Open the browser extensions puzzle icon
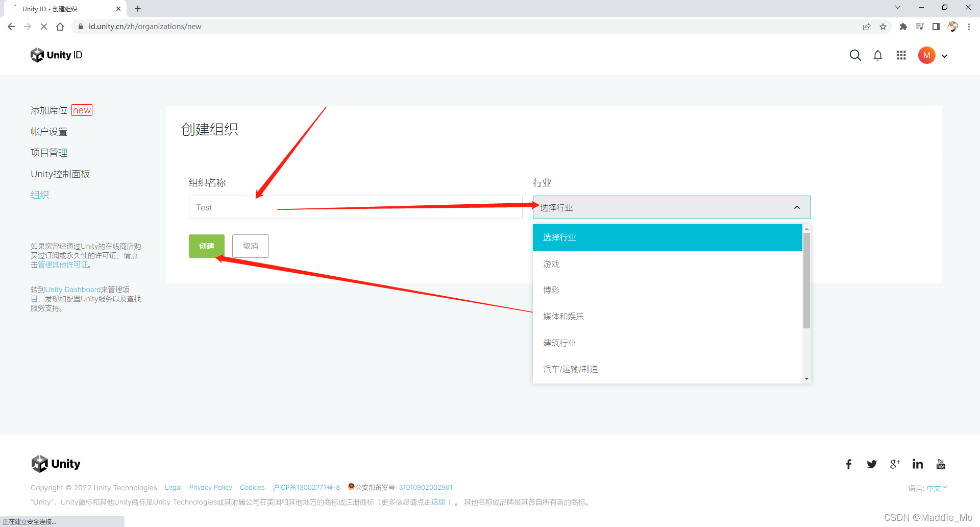The height and width of the screenshot is (527, 980). (903, 27)
